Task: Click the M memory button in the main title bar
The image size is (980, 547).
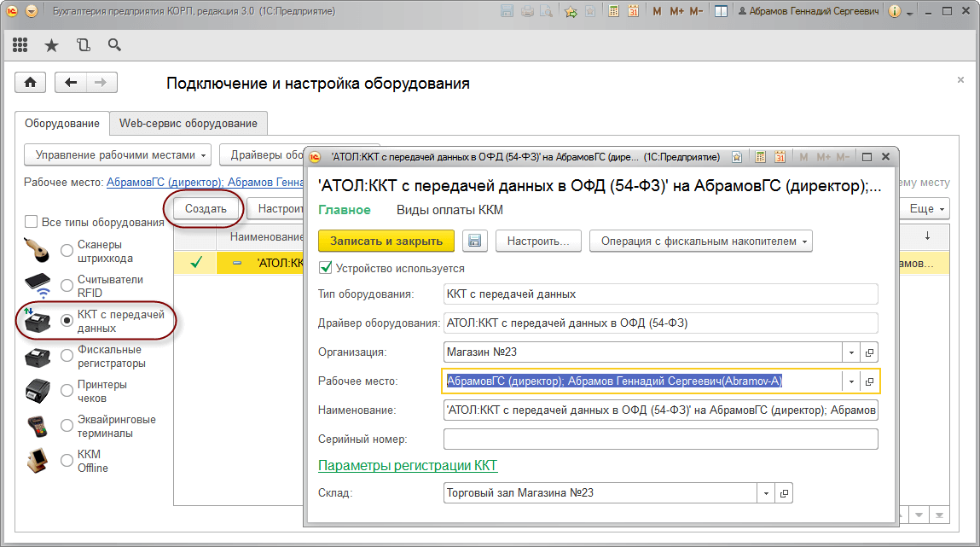Action: coord(657,11)
